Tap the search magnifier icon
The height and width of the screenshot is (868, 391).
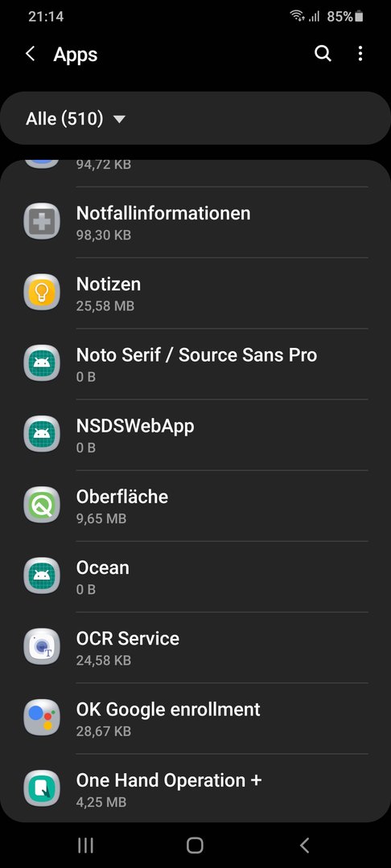click(323, 54)
